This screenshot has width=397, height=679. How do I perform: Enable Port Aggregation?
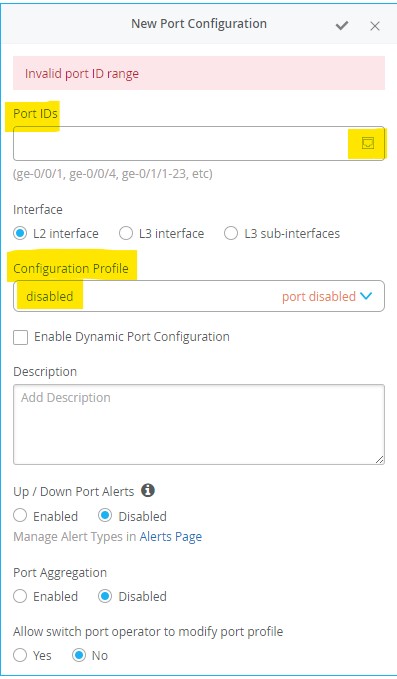(x=20, y=596)
